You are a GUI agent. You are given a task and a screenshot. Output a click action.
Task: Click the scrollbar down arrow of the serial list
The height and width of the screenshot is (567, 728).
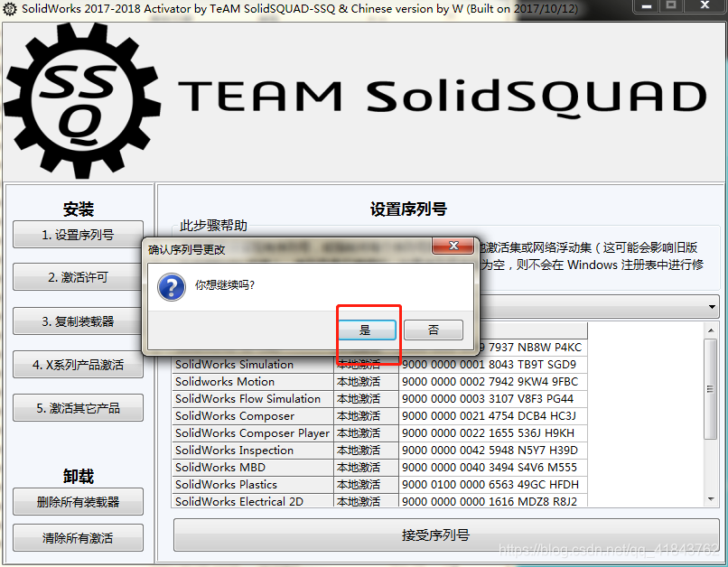click(x=711, y=499)
